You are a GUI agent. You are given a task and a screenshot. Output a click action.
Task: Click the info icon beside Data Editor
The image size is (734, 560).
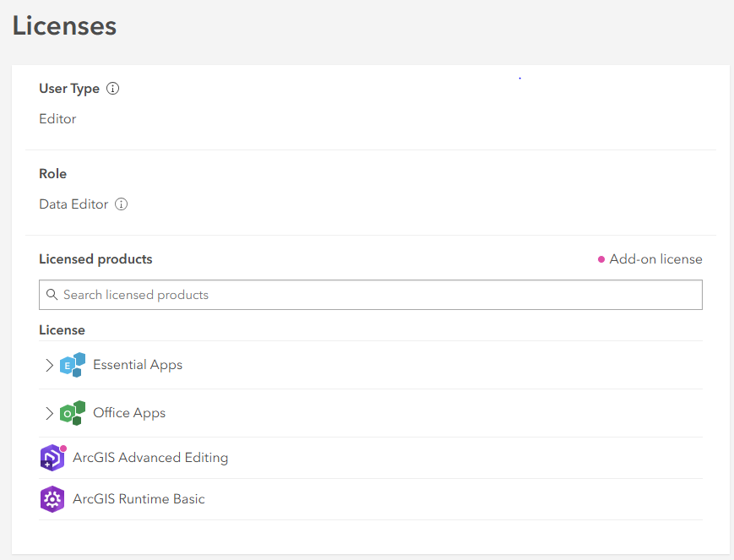122,204
